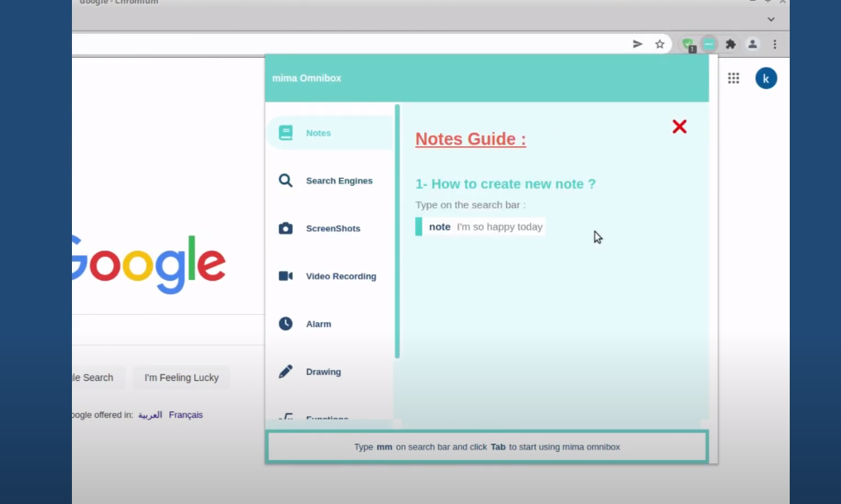Screen dimensions: 841x504
Task: Select the Video Recording camcorder icon
Action: (x=285, y=276)
